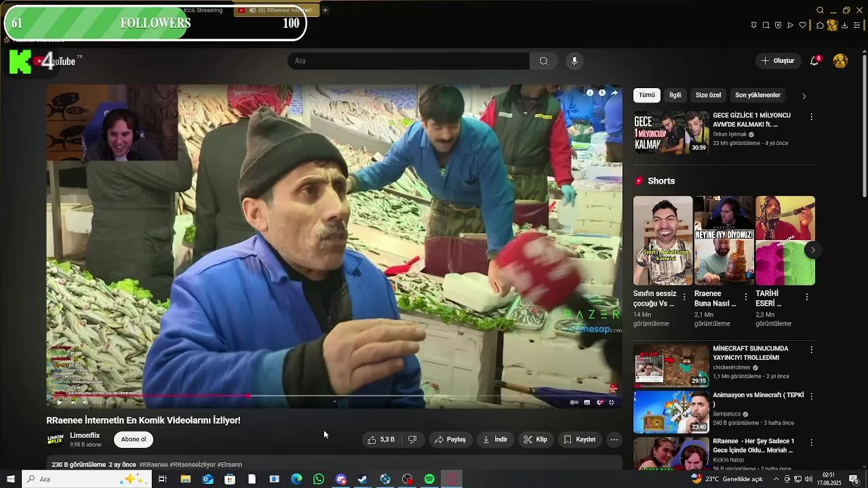Toggle autoplay switch in player controls

point(574,402)
